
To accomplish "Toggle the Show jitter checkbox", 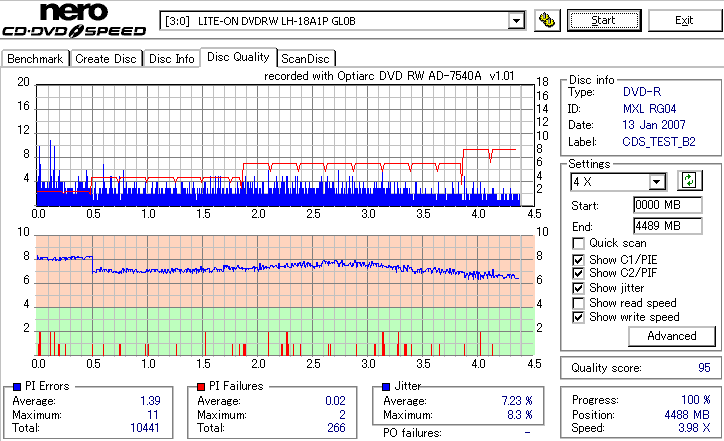I will [x=578, y=288].
